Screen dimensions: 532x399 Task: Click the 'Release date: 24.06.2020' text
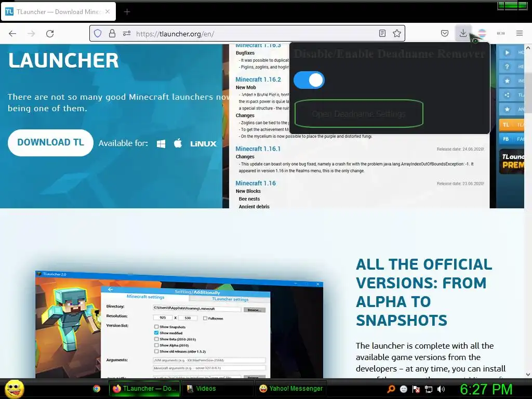pyautogui.click(x=460, y=149)
